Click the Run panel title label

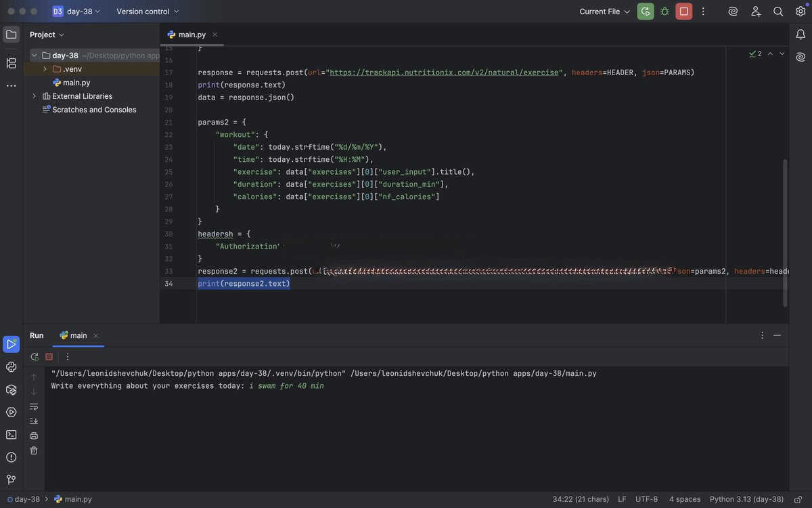(x=37, y=335)
